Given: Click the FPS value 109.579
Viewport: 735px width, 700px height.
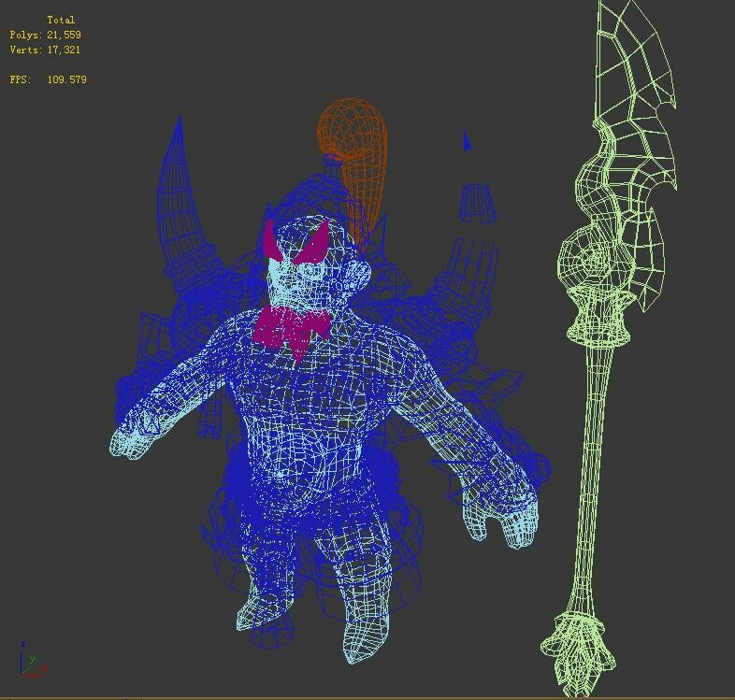Looking at the screenshot, I should 66,79.
